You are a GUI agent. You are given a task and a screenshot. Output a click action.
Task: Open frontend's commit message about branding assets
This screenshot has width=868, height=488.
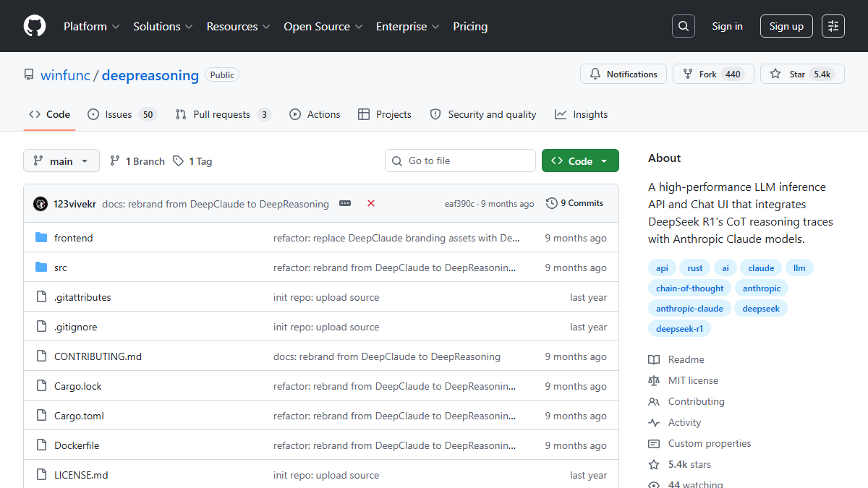click(x=396, y=238)
